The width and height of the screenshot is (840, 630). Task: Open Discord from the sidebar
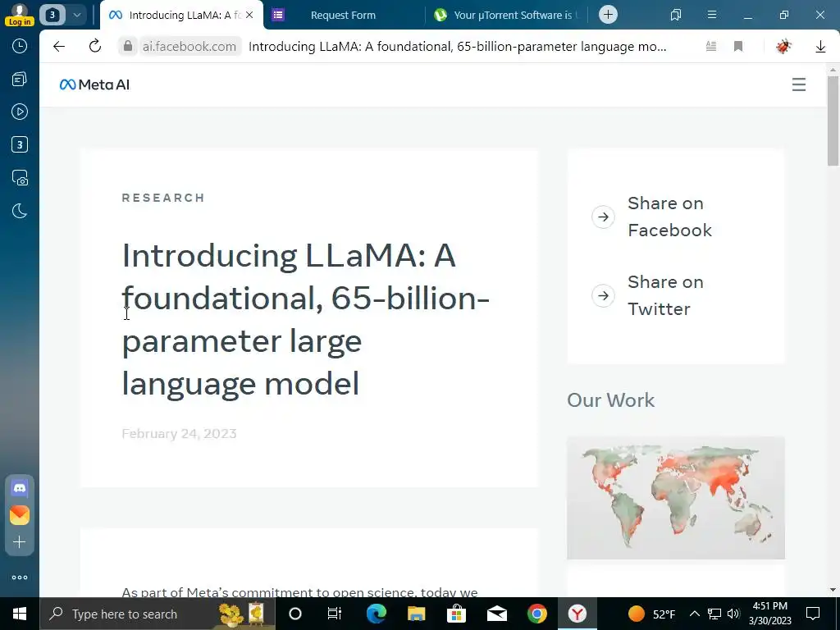click(x=20, y=488)
